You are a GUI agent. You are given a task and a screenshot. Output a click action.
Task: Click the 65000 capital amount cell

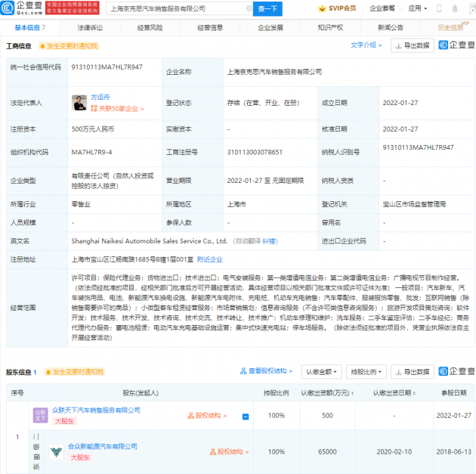(327, 452)
